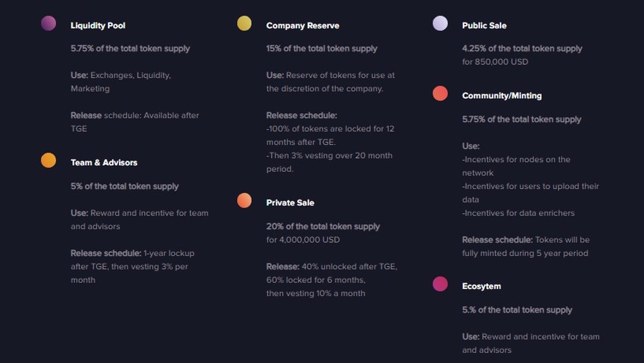Click the Ecosytem heading
The width and height of the screenshot is (644, 363).
tap(481, 286)
